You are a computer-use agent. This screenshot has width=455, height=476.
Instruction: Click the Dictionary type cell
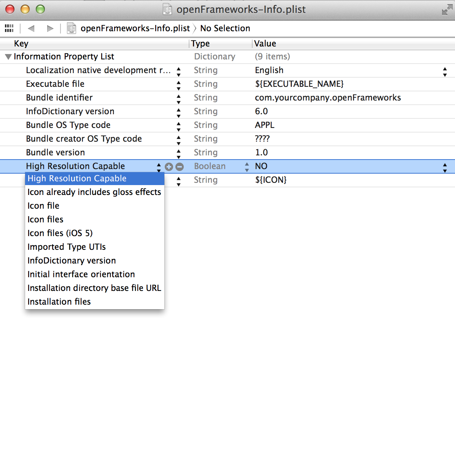tap(215, 56)
